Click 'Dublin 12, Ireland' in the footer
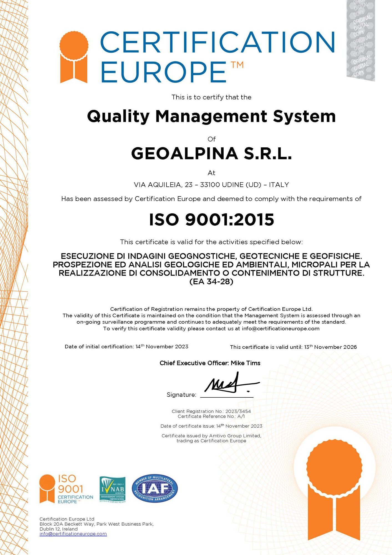392x555 pixels. (59, 529)
